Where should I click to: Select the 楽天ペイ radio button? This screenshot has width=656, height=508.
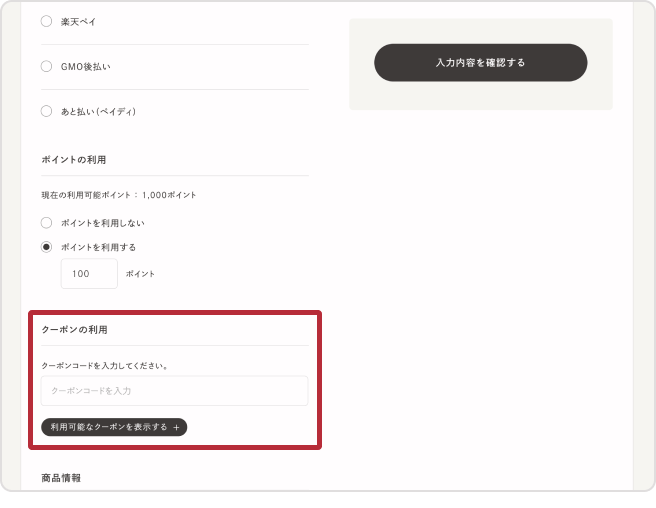46,21
